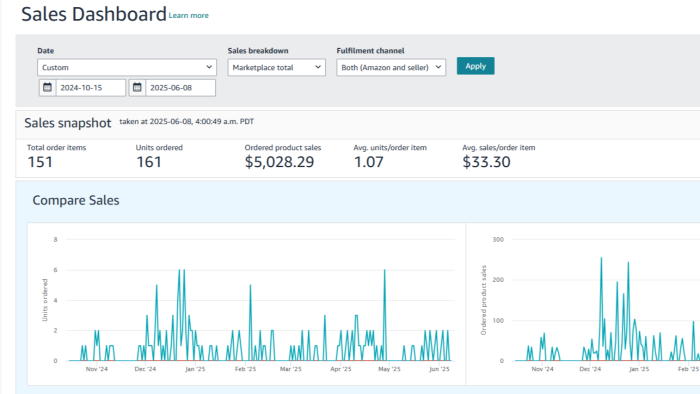Click the December peak in product sales chart
This screenshot has height=394, width=700.
click(x=601, y=258)
